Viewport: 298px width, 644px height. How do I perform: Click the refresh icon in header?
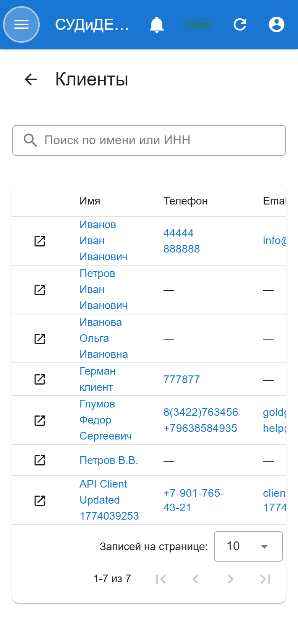[240, 24]
